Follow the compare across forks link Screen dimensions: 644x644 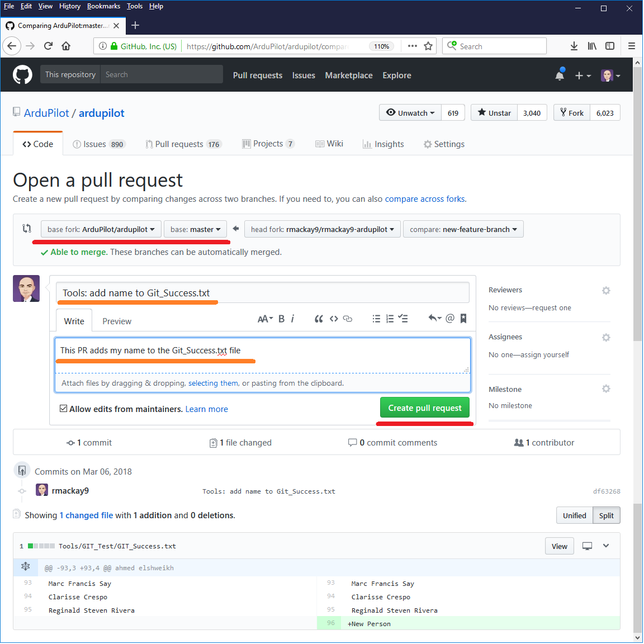[425, 199]
